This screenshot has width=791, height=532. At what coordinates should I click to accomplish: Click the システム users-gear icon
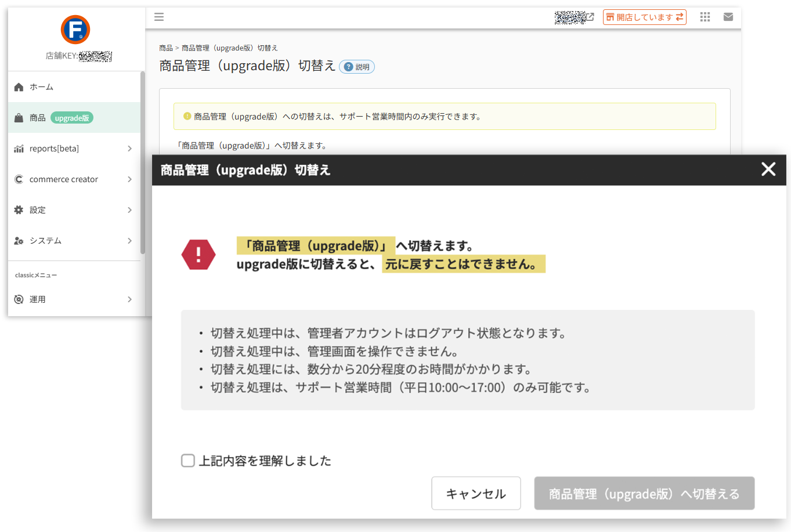[19, 241]
